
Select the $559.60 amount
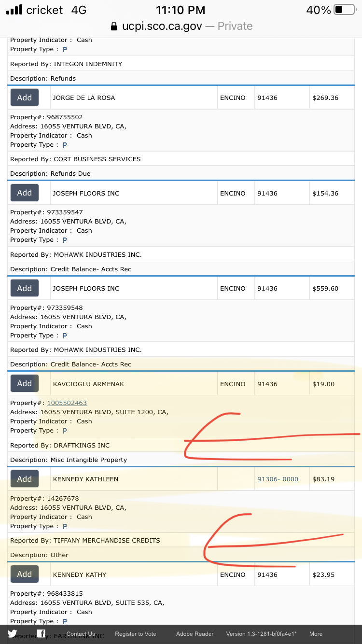click(325, 289)
